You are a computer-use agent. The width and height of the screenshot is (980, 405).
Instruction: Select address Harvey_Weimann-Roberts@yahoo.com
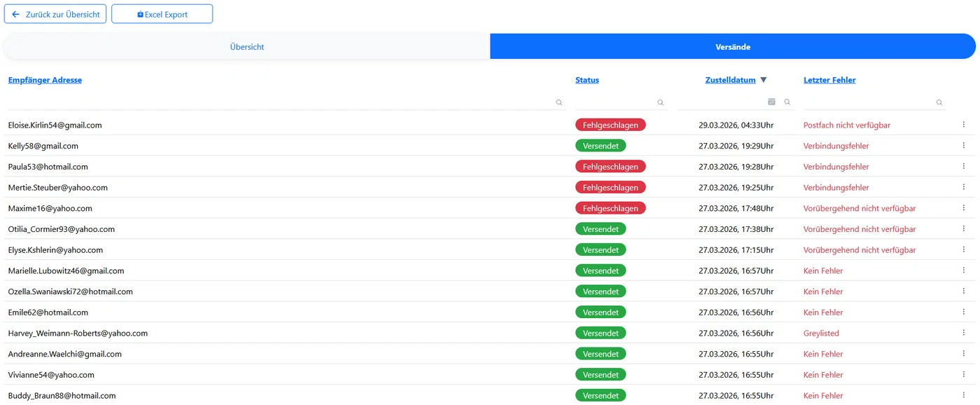pos(78,333)
